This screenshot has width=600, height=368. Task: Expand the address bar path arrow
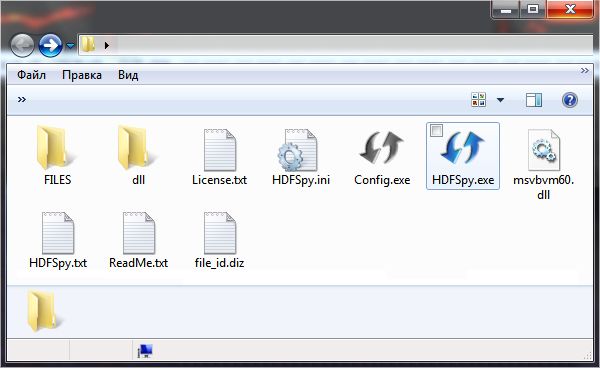click(x=107, y=46)
